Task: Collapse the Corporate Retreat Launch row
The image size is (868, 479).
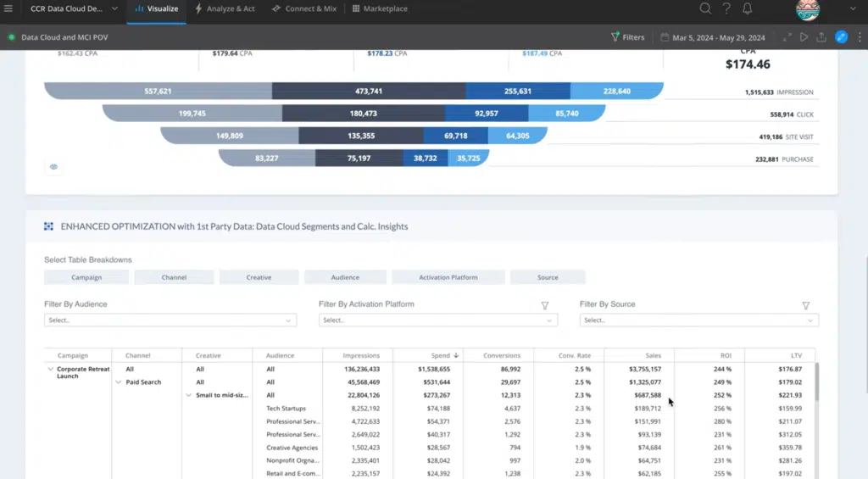Action: (50, 369)
